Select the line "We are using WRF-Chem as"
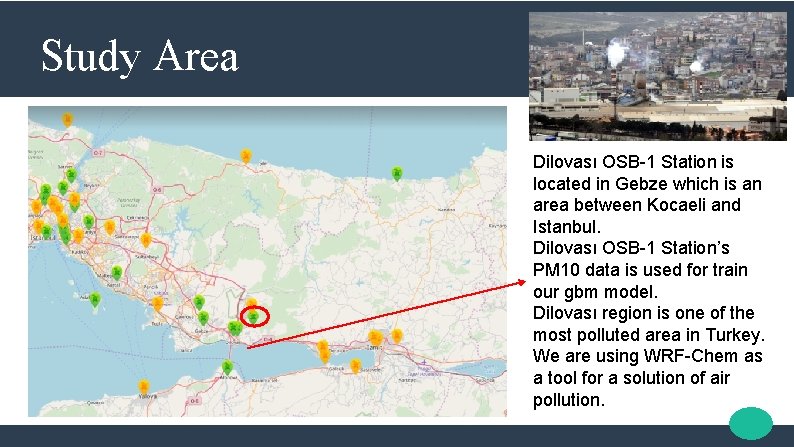Viewport: 794px width, 447px height. pyautogui.click(x=648, y=356)
